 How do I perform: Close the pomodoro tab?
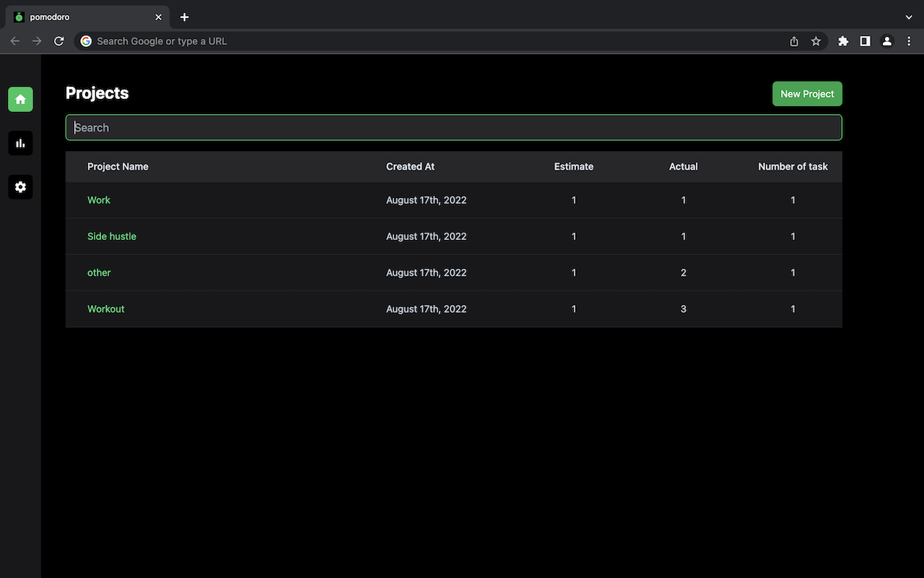pos(159,17)
